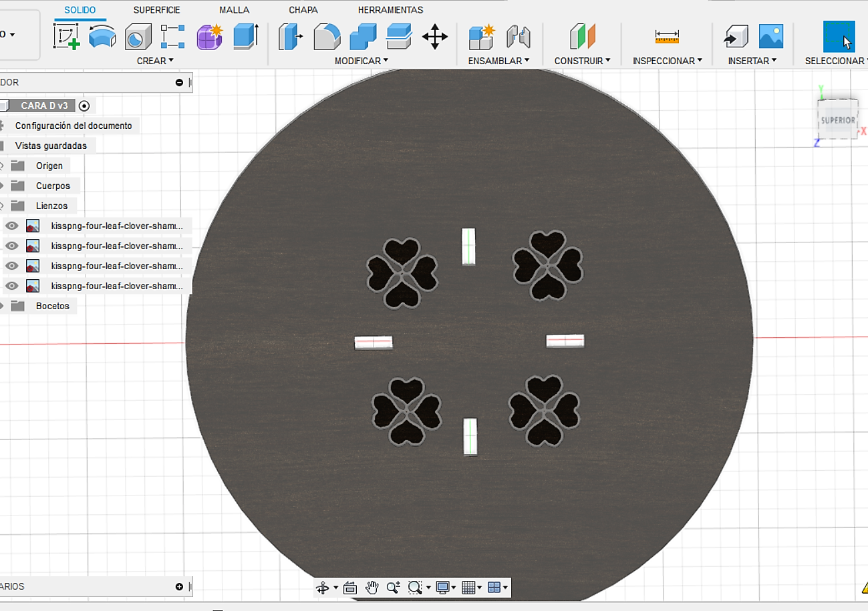The height and width of the screenshot is (611, 868).
Task: Select Vistas guardadas in the browser
Action: 51,146
